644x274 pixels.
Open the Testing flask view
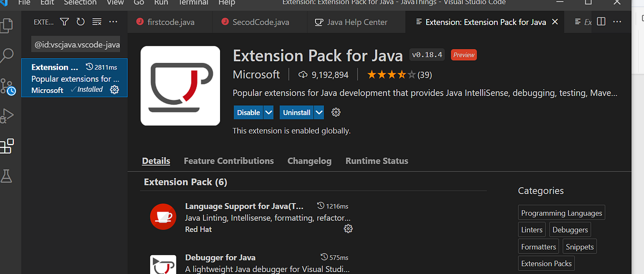coord(7,175)
